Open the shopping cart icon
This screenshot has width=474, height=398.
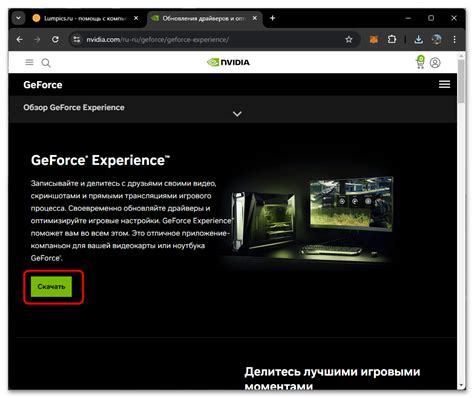pyautogui.click(x=420, y=62)
